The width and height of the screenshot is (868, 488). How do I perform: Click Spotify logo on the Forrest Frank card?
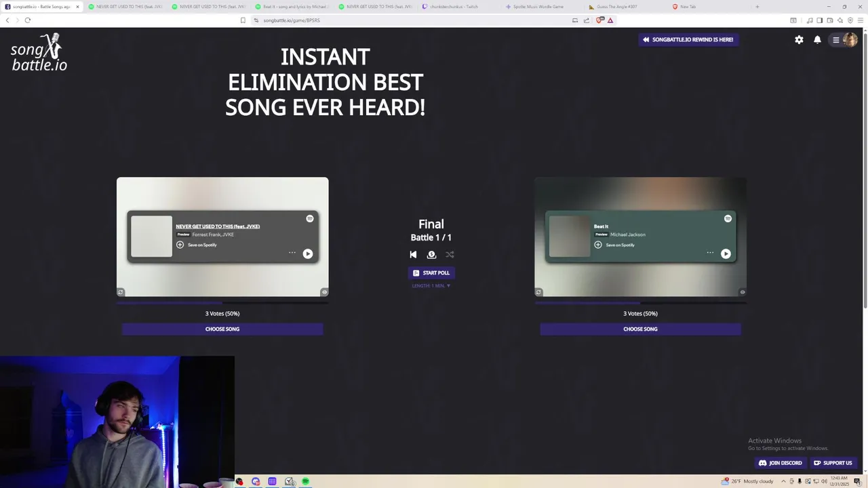click(x=310, y=218)
